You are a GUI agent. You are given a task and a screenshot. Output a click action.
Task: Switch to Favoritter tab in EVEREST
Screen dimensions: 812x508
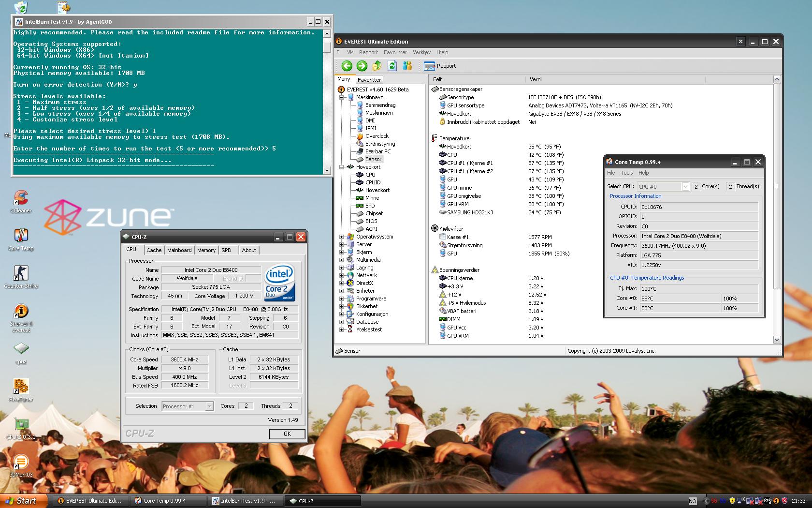369,80
